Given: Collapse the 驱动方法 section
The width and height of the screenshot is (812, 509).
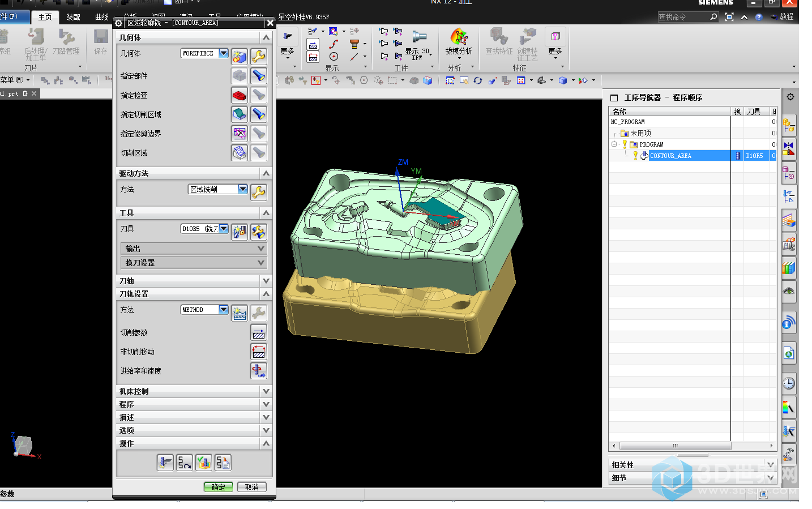Looking at the screenshot, I should tap(266, 173).
